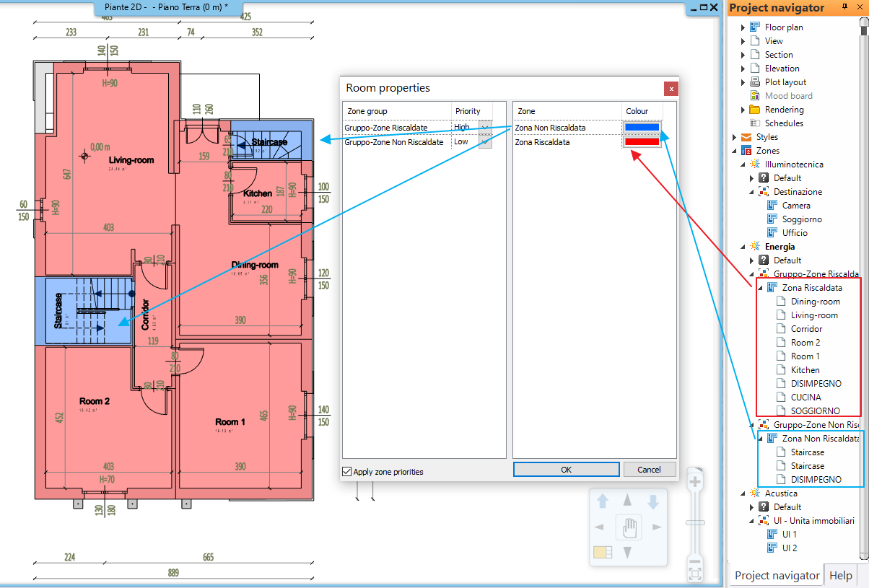Click the blue up-arrow level icon
This screenshot has height=588, width=869.
coord(603,501)
